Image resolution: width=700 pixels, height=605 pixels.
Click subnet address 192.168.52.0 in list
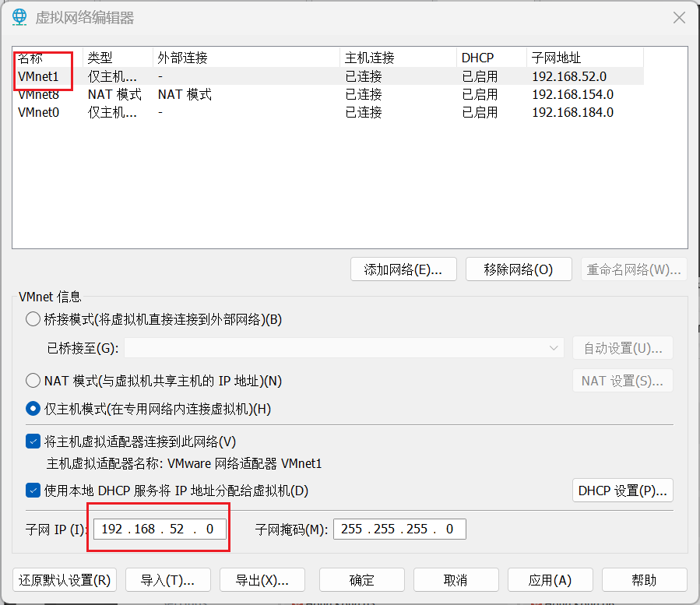[569, 76]
